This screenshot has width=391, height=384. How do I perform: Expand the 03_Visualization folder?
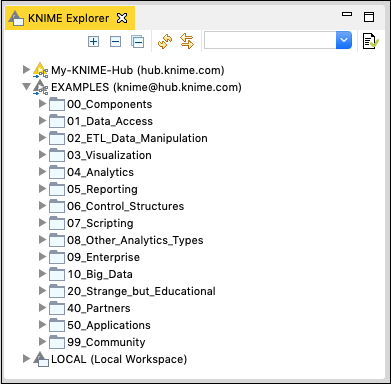[42, 155]
